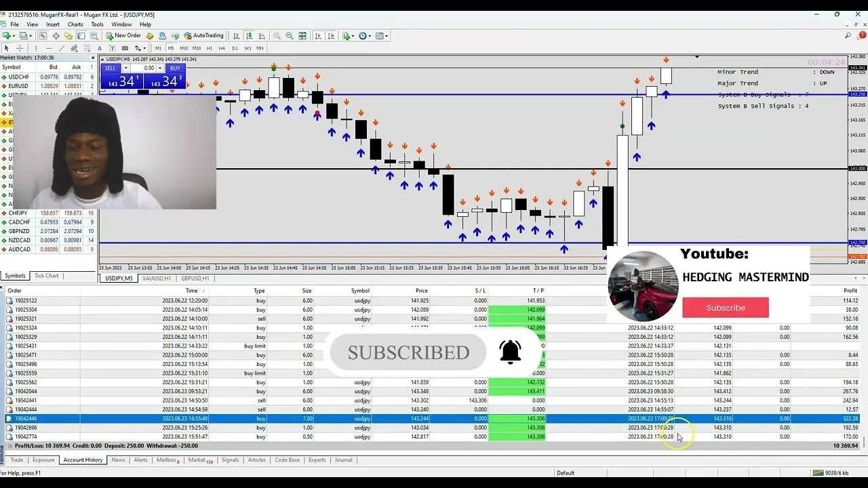Click the red Subscribe button
Image resolution: width=868 pixels, height=488 pixels.
[726, 308]
